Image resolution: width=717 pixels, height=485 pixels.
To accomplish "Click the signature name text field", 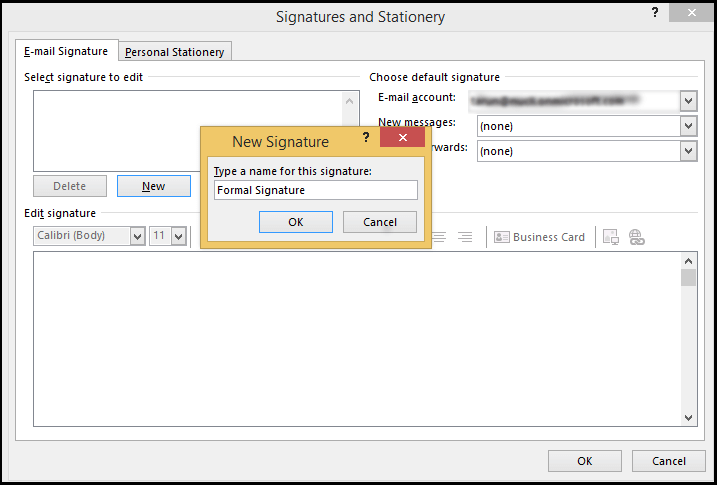I will [315, 190].
